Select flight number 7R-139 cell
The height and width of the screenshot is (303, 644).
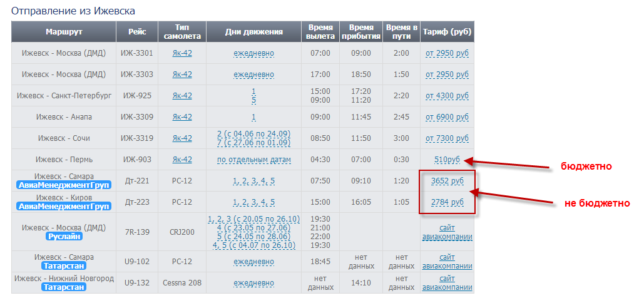tap(137, 232)
